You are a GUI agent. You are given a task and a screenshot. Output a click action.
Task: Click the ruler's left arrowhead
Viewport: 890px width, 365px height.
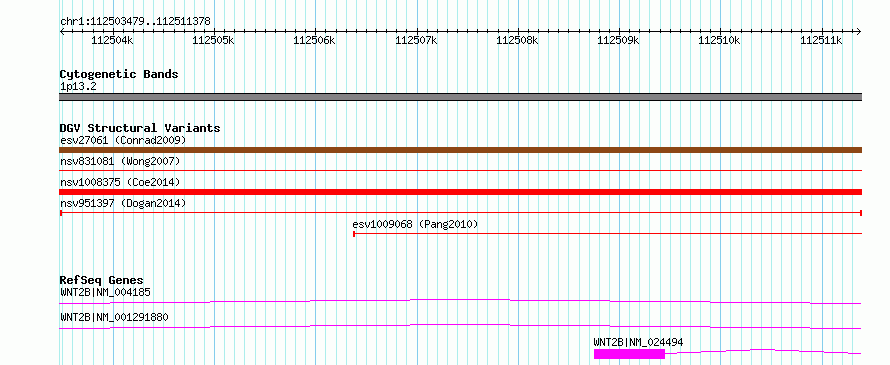tap(62, 31)
